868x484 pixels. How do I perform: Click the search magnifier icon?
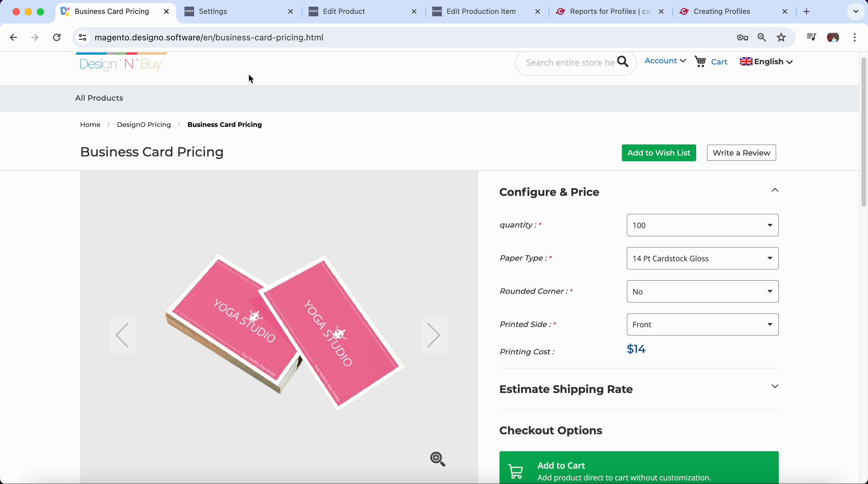pos(623,62)
